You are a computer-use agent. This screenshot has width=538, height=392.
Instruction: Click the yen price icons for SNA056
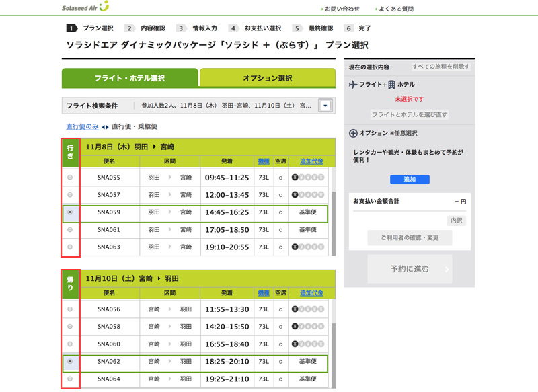308,309
